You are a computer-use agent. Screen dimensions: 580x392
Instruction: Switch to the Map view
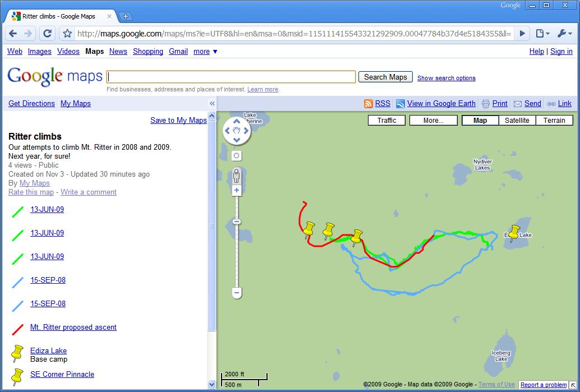tap(480, 120)
